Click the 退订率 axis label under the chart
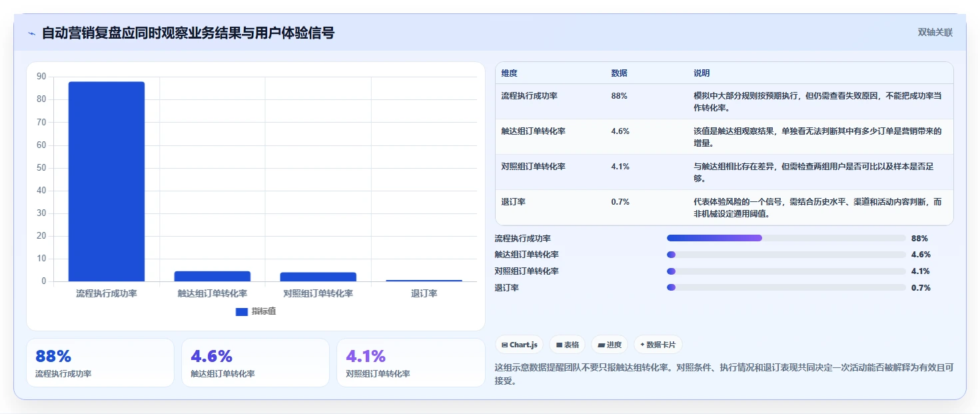The height and width of the screenshot is (414, 980). pos(424,293)
